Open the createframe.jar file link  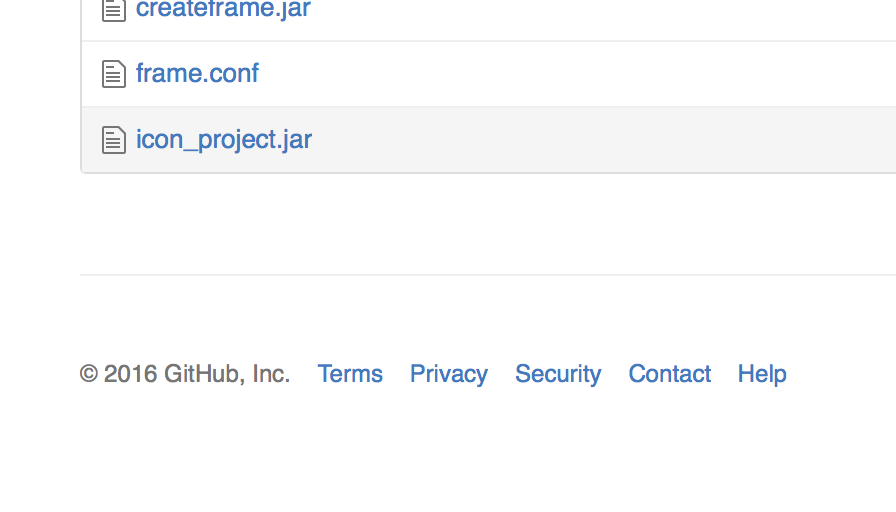(x=223, y=10)
